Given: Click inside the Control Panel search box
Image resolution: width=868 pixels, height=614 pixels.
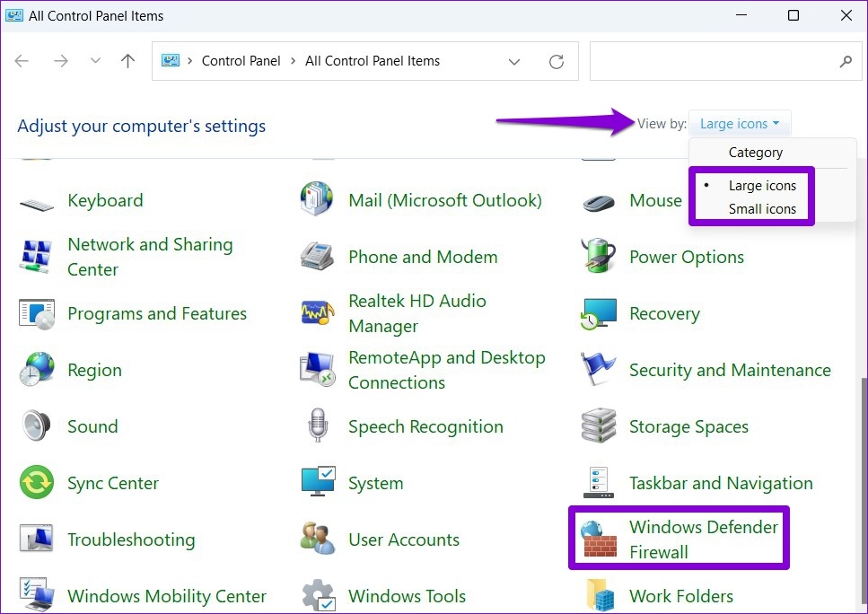Looking at the screenshot, I should (x=714, y=62).
